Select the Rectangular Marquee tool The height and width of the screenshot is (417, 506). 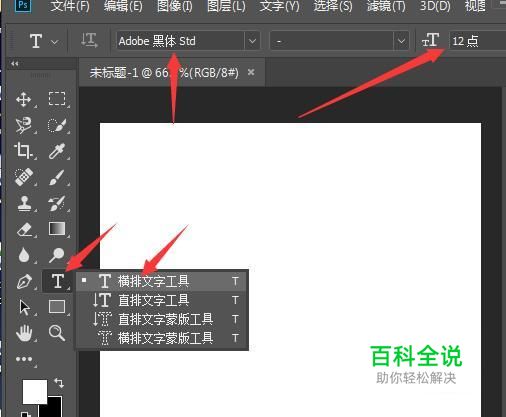(x=57, y=99)
